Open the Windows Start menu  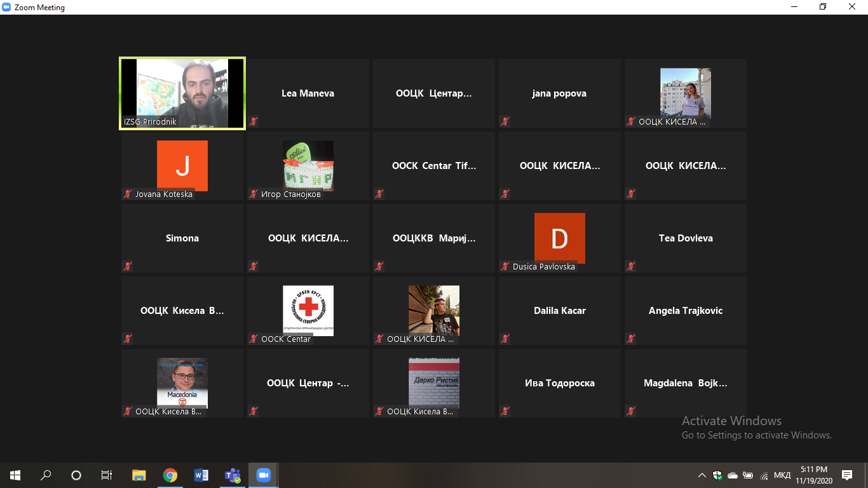click(x=15, y=475)
